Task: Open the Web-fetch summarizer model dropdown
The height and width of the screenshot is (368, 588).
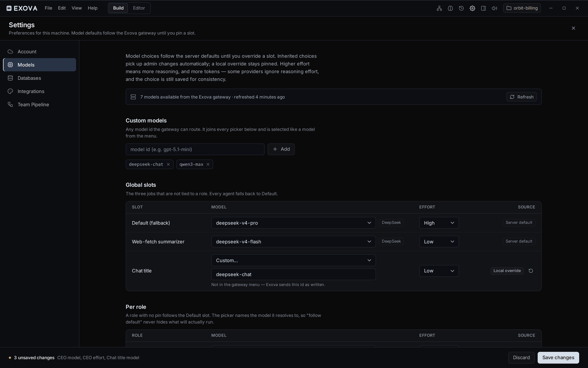Action: click(293, 241)
